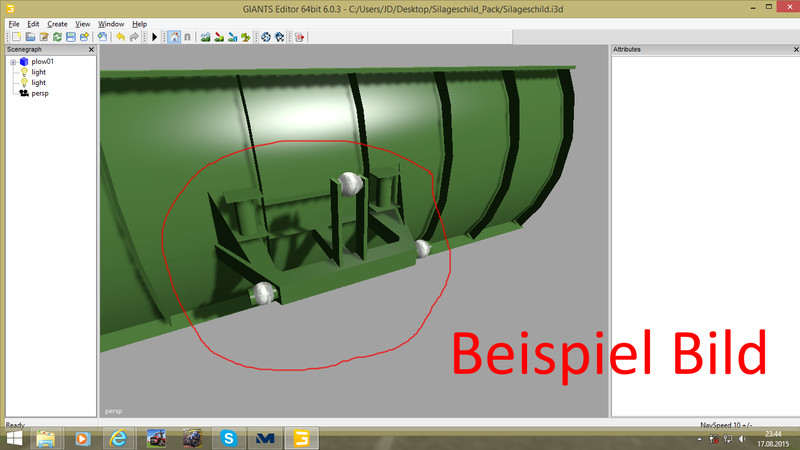
Task: Open the Create menu
Action: [57, 23]
